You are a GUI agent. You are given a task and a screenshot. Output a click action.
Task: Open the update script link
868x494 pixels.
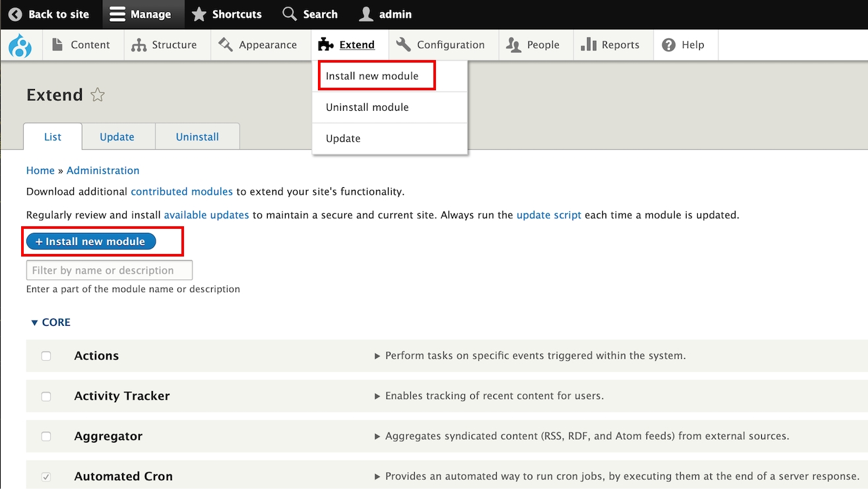(549, 215)
